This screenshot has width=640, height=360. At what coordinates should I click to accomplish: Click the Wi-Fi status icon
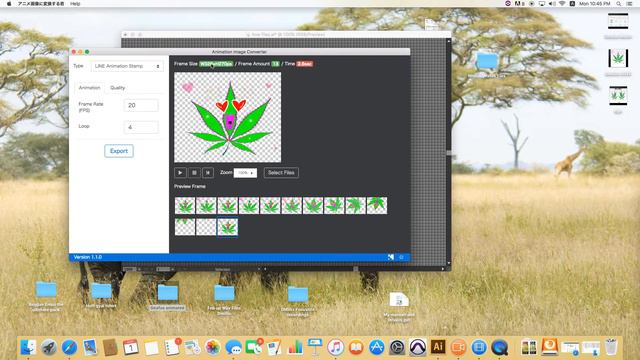[562, 3]
